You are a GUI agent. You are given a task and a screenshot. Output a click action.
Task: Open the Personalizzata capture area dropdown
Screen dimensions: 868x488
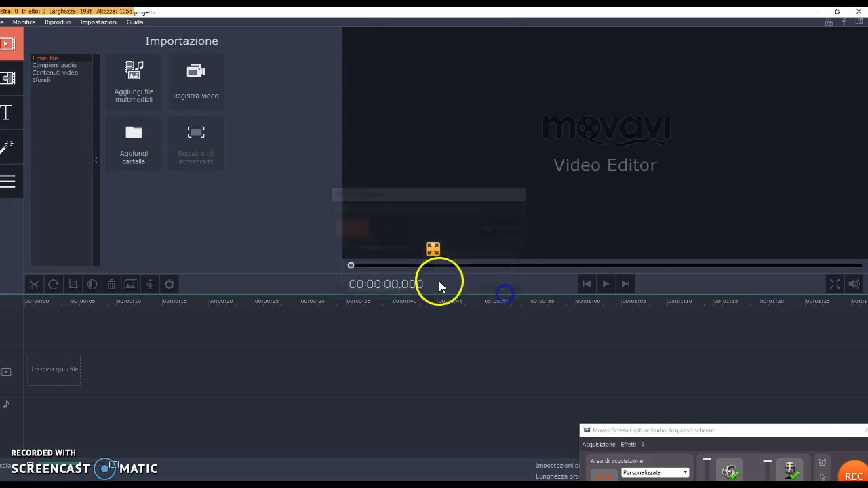(x=655, y=472)
